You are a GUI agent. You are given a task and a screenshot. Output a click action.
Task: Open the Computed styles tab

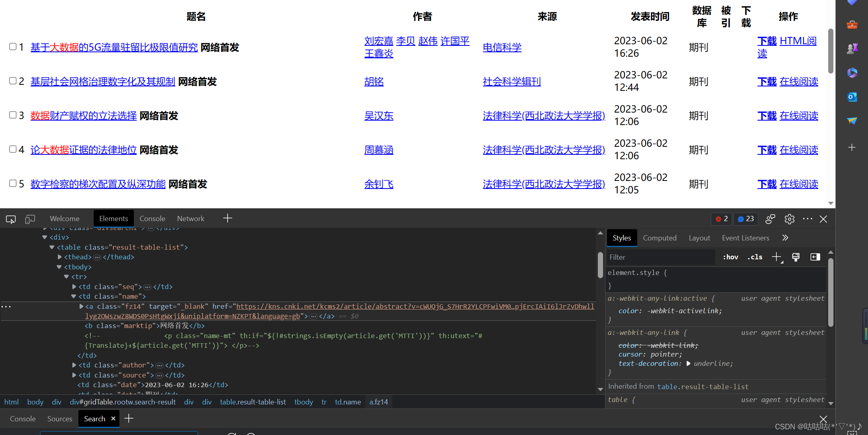click(659, 238)
